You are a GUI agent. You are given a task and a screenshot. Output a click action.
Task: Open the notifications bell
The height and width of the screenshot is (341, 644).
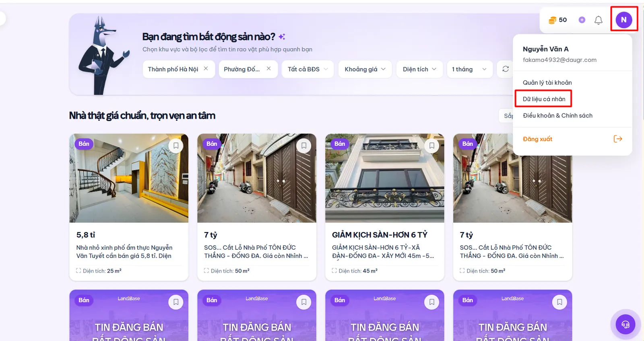[x=599, y=20]
